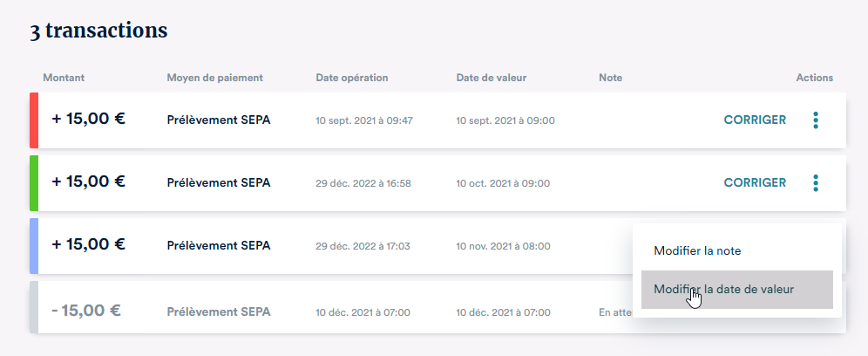Click the green status bar of second transaction
Viewport: 868px width, 356px height.
tap(34, 183)
